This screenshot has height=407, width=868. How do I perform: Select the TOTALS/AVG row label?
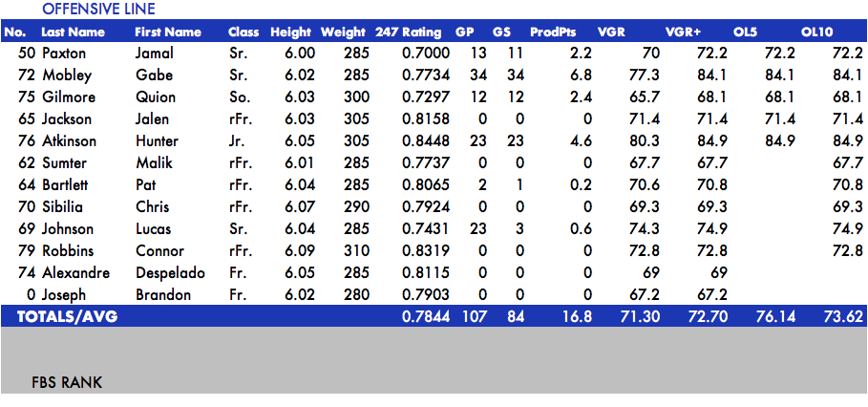point(68,317)
